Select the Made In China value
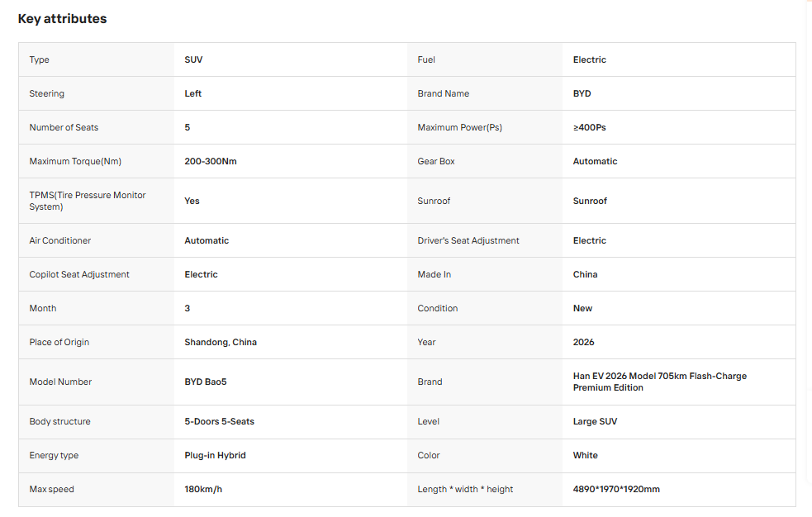 click(585, 274)
